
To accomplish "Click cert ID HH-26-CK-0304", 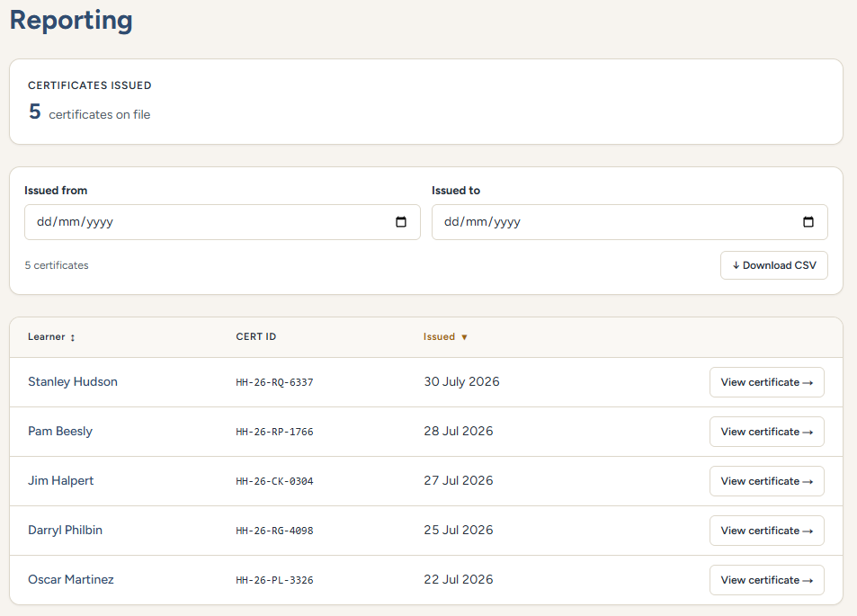I will [x=274, y=481].
